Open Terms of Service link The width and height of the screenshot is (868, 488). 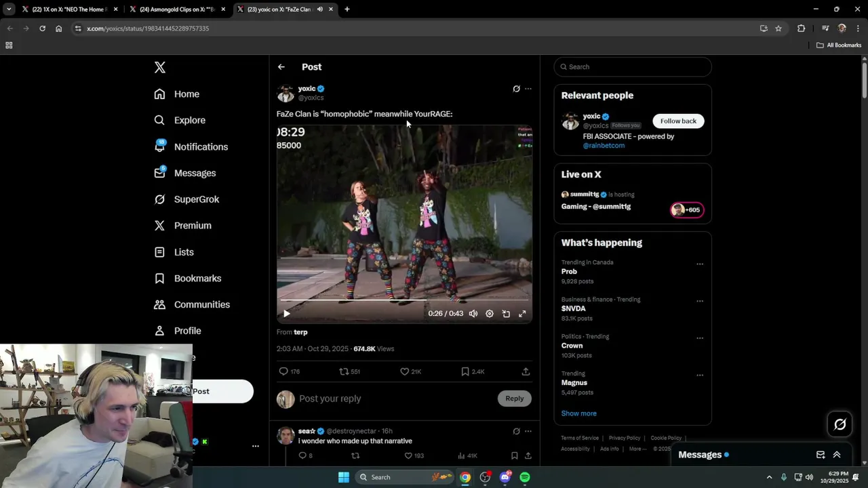[580, 438]
